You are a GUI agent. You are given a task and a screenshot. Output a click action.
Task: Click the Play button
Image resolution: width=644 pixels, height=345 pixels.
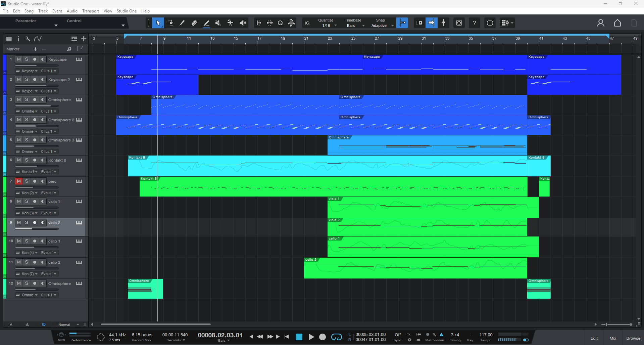[311, 337]
